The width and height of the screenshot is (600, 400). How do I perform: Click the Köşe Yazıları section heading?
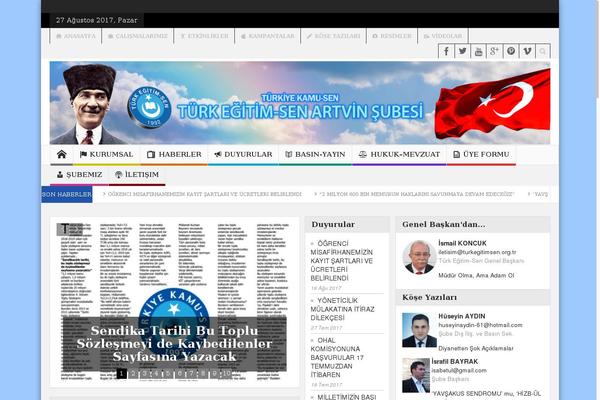429,297
